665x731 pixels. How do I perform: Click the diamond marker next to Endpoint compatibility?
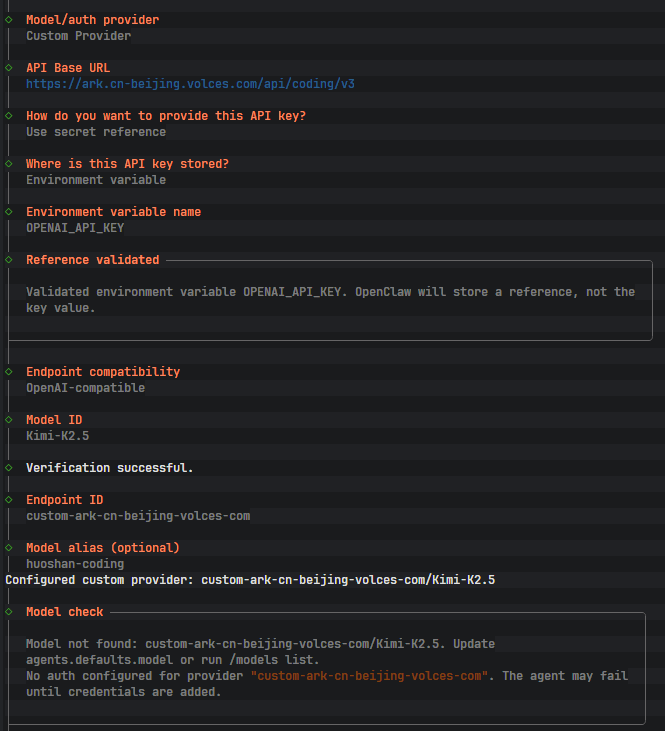click(x=9, y=372)
